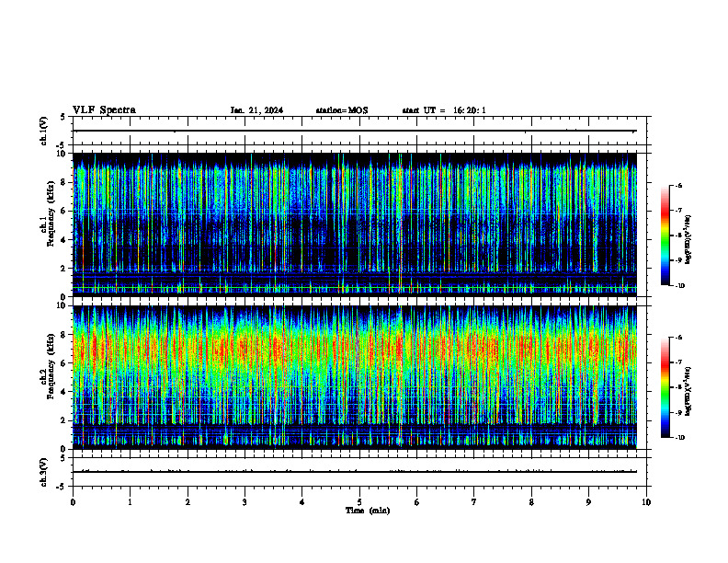Click time axis tick label "0"
This screenshot has width=728, height=563.
[x=73, y=502]
